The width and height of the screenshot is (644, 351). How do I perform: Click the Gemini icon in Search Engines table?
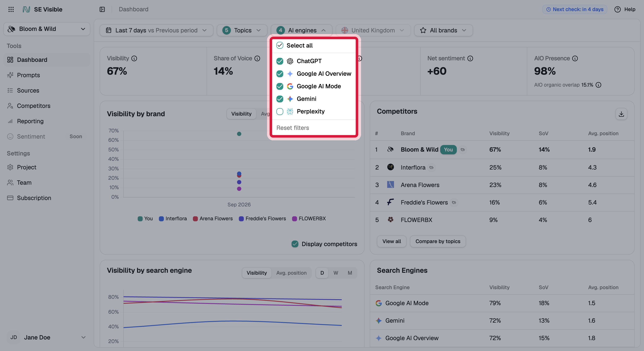(378, 321)
